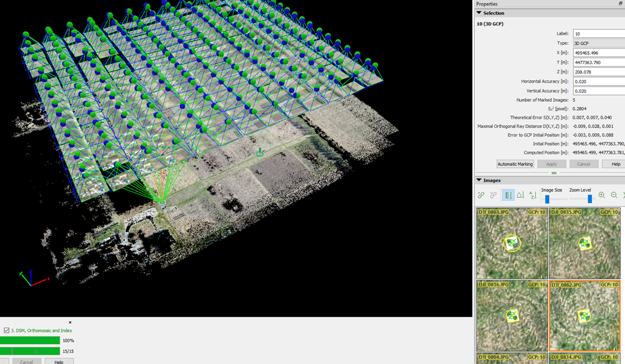625x364 pixels.
Task: Select the DJI_0862.JPG thumbnail
Action: pyautogui.click(x=585, y=316)
